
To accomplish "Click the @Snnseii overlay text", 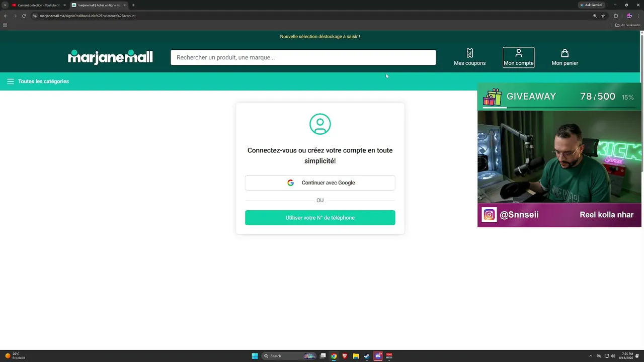I will point(519,215).
